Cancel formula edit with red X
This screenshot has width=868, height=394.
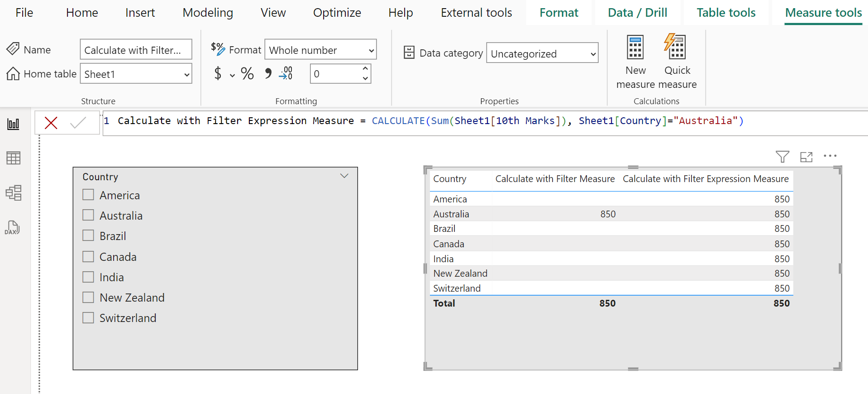pos(51,123)
